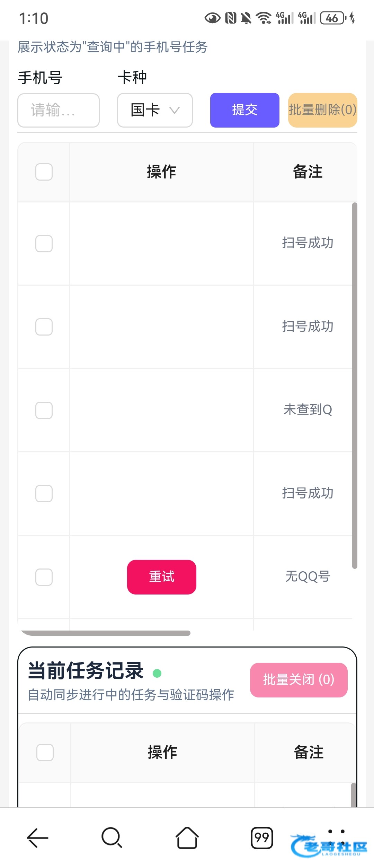Image resolution: width=374 pixels, height=868 pixels.
Task: Open the browser search icon
Action: pos(112,838)
